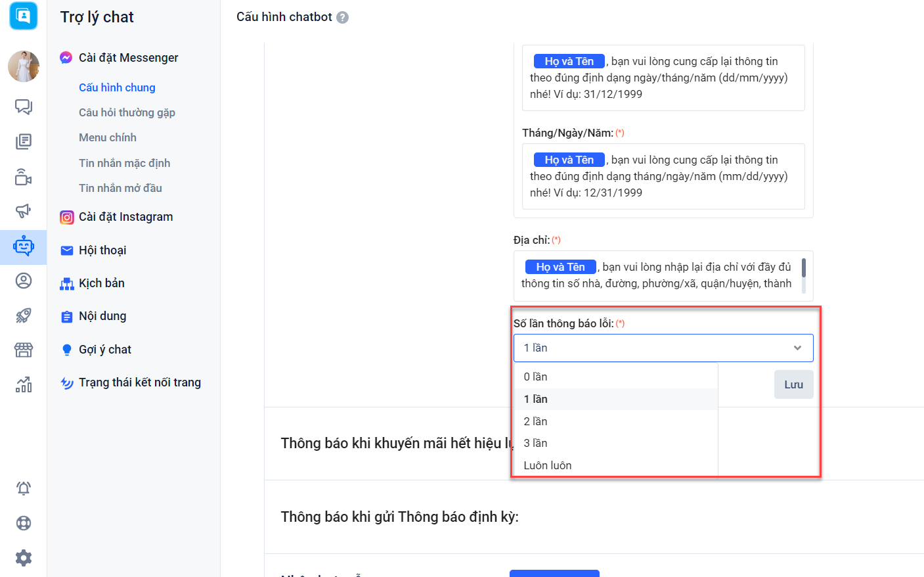Open the user profile avatar

tap(24, 66)
